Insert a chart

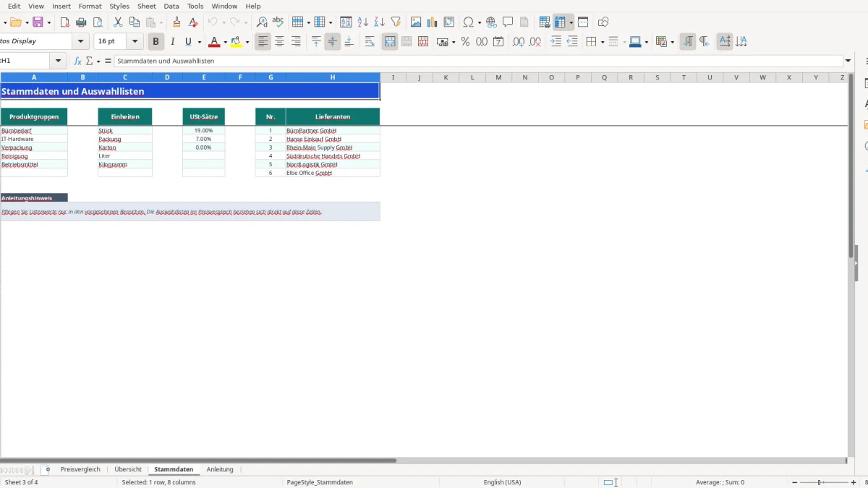coord(433,22)
